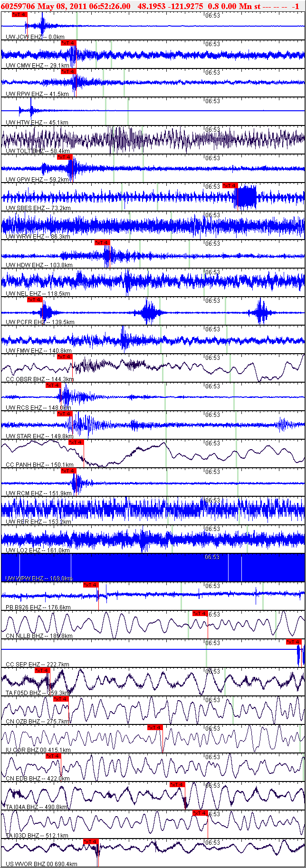This screenshot has height=868, width=306.
Task: Select the pick flag on UW PCFR trace
Action: 35,300
